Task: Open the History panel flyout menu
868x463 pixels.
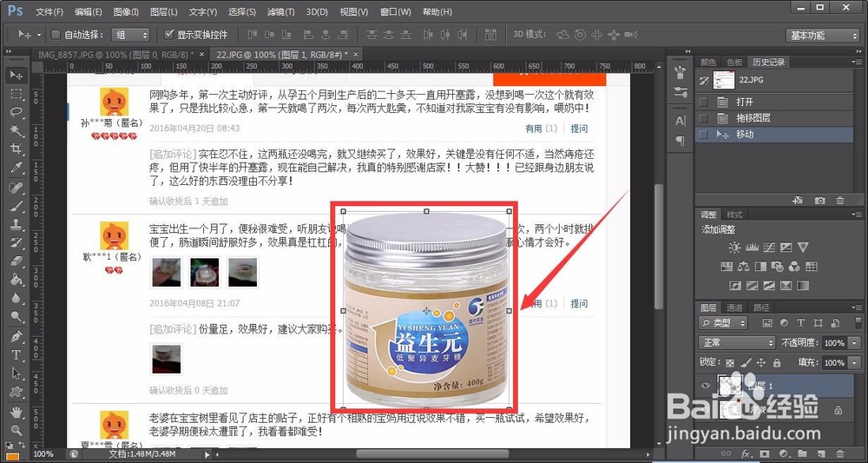Action: click(x=858, y=63)
